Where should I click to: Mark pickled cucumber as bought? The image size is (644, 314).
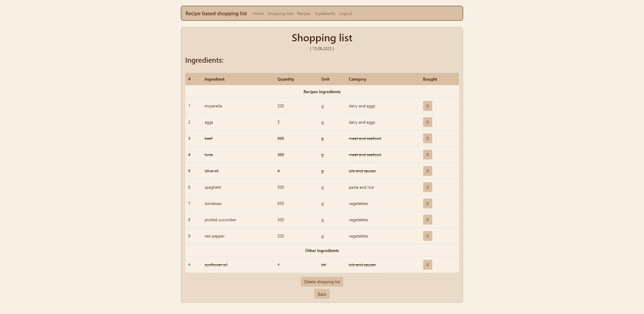(x=427, y=219)
